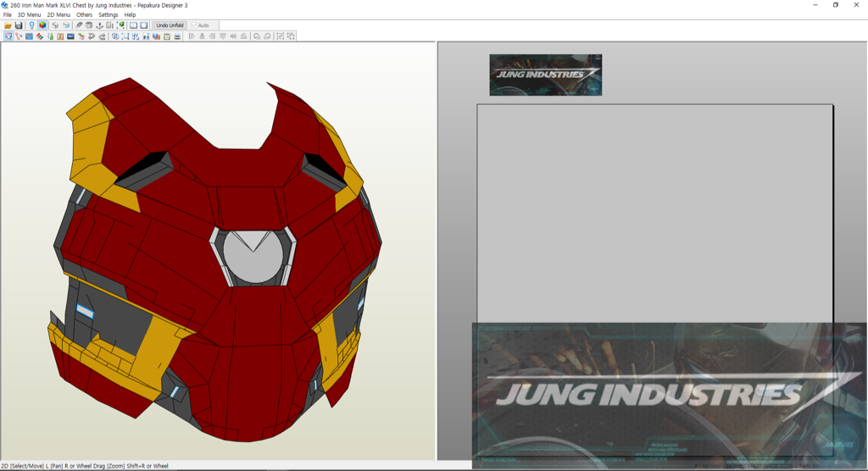The width and height of the screenshot is (868, 471).
Task: Select the Select/Move tool icon
Action: coord(8,36)
